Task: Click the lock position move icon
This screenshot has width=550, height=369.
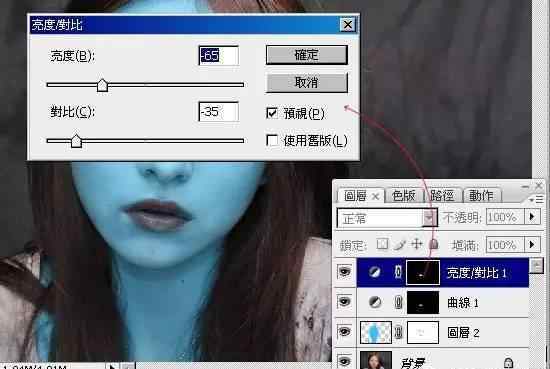Action: [416, 244]
